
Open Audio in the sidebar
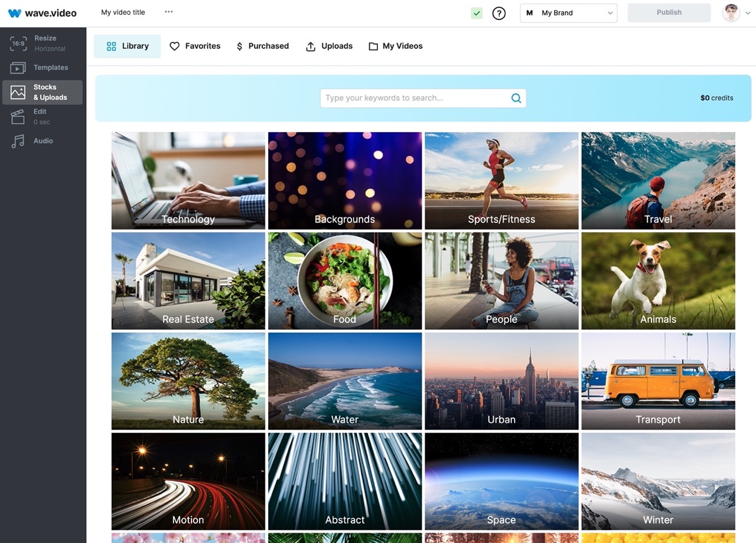[43, 141]
